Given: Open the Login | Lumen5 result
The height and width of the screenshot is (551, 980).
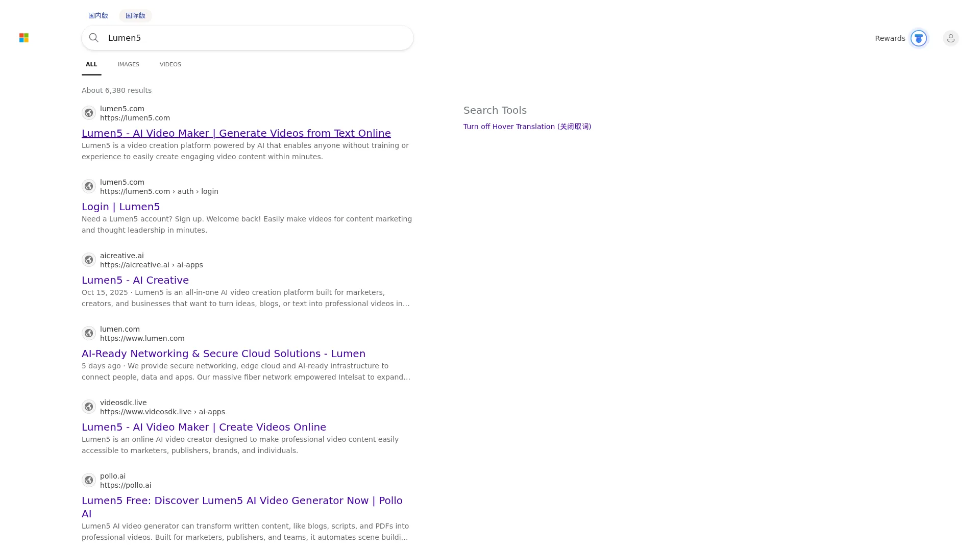Looking at the screenshot, I should tap(121, 207).
